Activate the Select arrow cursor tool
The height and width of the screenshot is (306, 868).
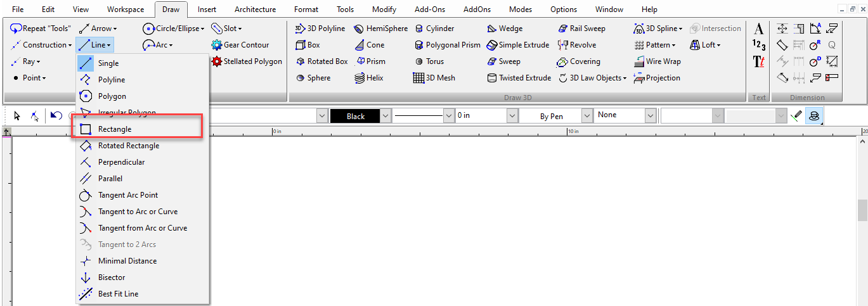(x=17, y=115)
